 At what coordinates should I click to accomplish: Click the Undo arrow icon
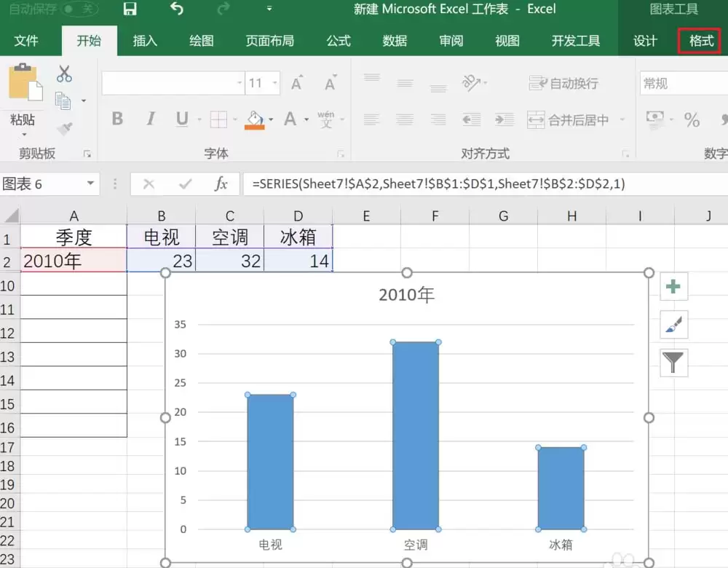pyautogui.click(x=176, y=8)
